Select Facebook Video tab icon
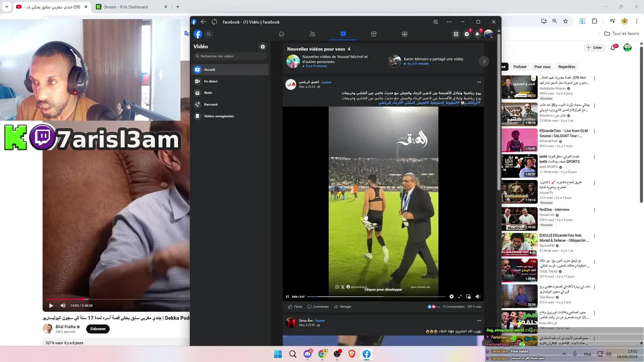This screenshot has width=644, height=362. [x=343, y=34]
